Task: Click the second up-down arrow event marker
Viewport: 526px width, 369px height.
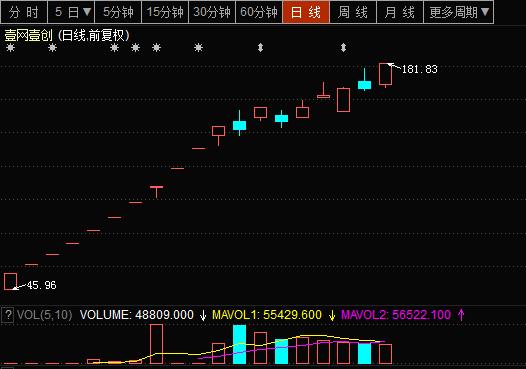Action: coord(343,48)
